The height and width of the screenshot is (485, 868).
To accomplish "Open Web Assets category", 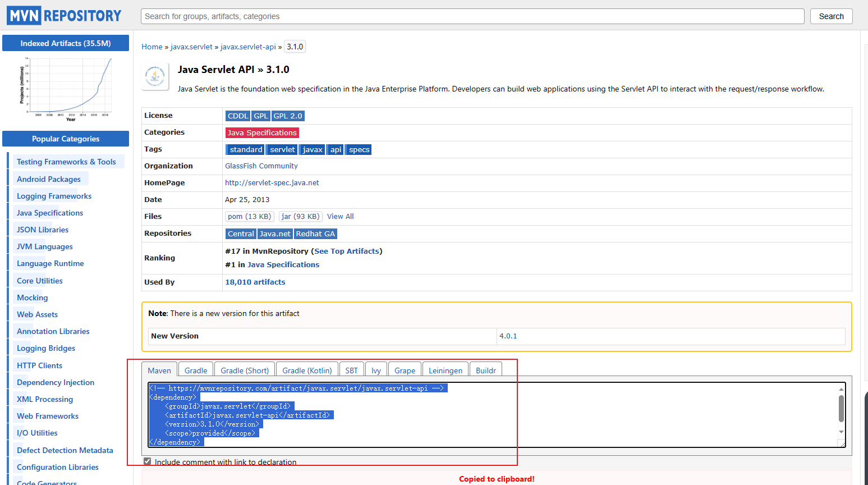I will click(37, 314).
